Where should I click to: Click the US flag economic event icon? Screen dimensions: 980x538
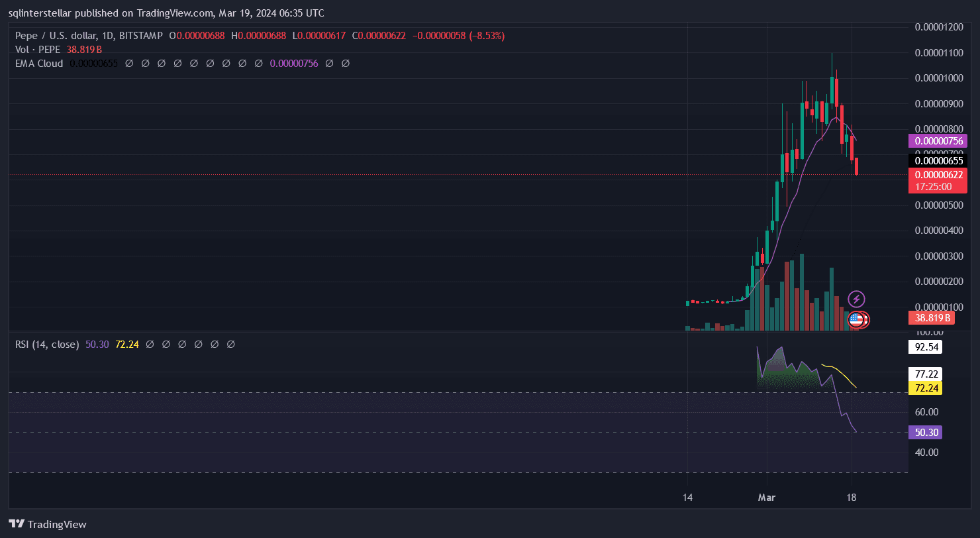pos(856,319)
